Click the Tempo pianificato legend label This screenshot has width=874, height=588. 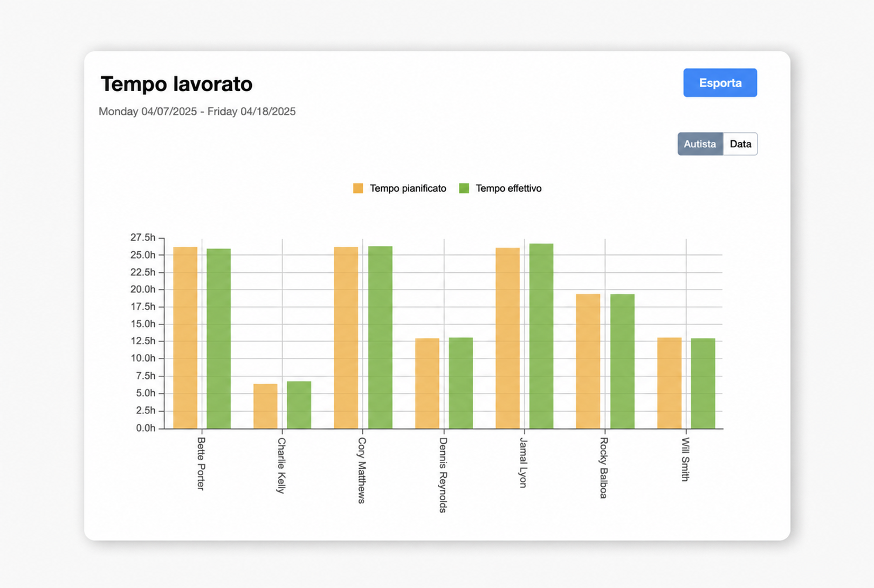coord(408,188)
